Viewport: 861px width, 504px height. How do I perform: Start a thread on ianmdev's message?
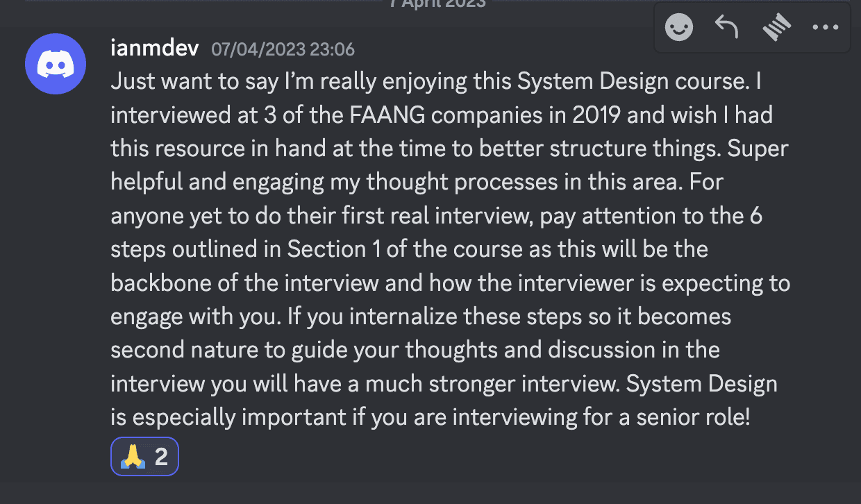tap(776, 27)
